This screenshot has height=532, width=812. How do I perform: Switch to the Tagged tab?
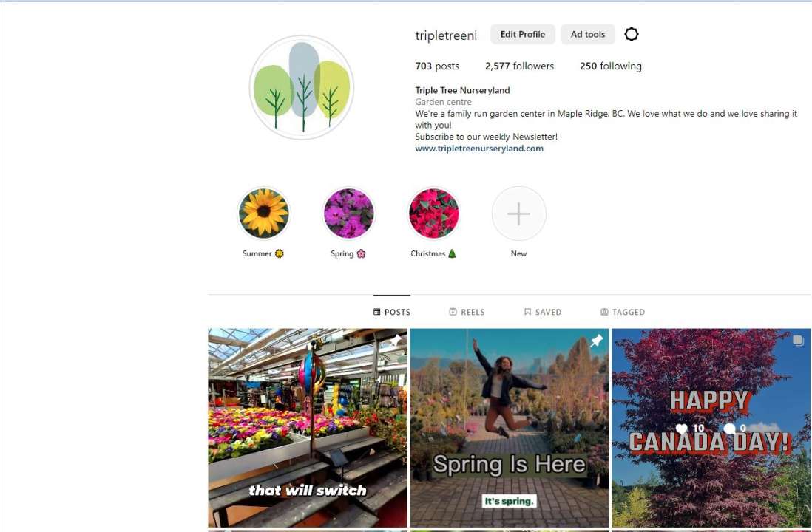coord(623,312)
